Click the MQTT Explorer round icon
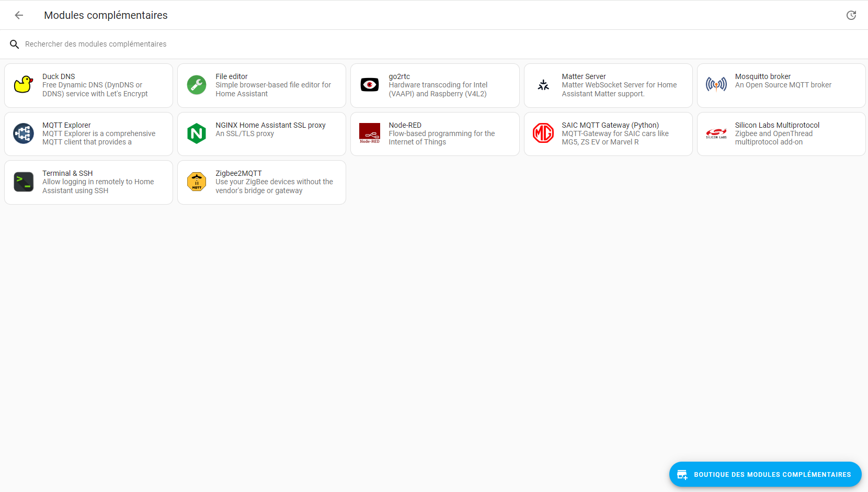Screen dimensions: 868x492 click(24, 133)
